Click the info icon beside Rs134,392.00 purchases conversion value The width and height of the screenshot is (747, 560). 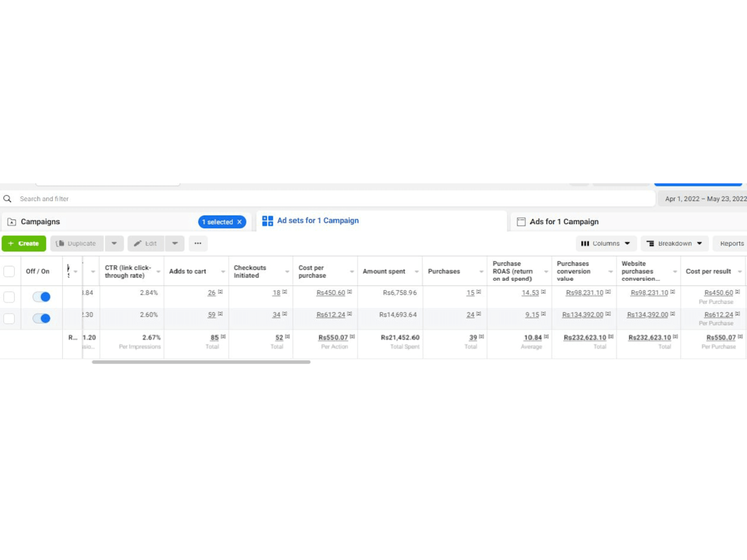[608, 314]
